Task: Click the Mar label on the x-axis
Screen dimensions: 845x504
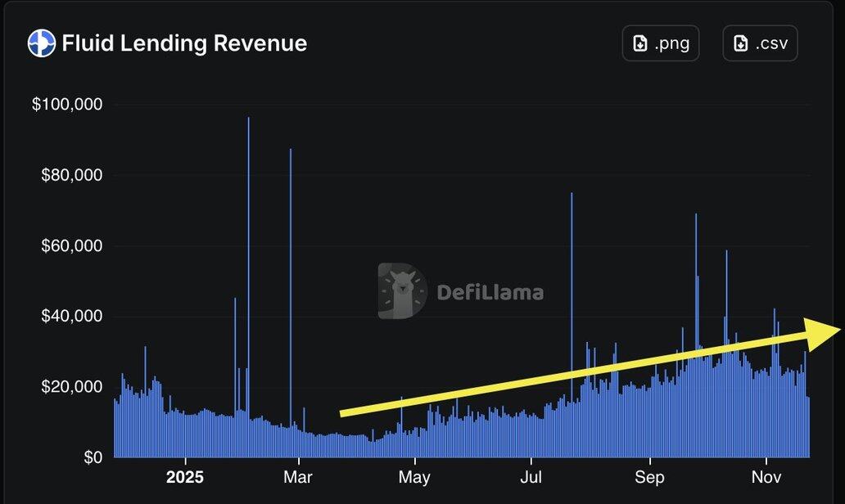Action: (x=298, y=477)
